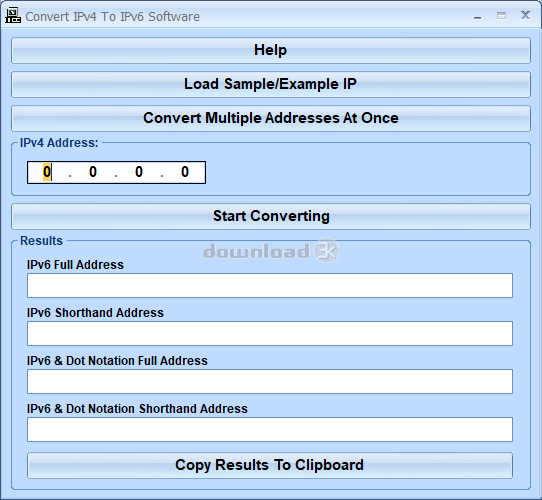The image size is (542, 500).
Task: Open the Help button
Action: tap(271, 50)
